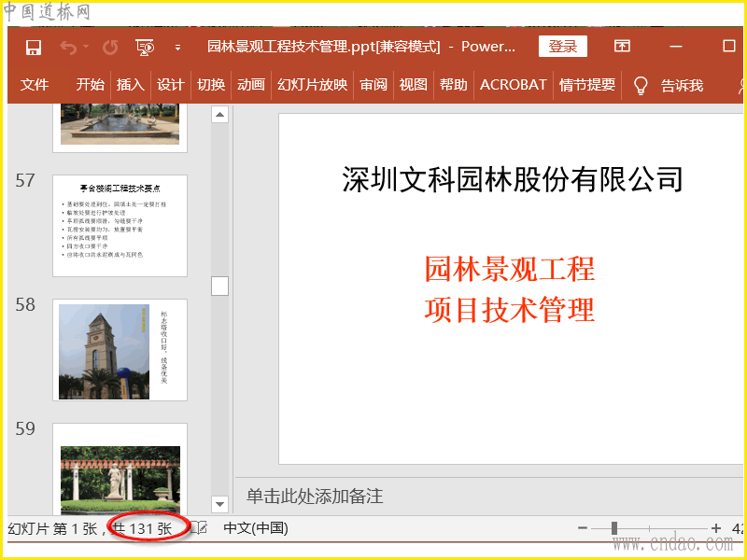Click the zoom out minus button
The image size is (747, 560).
click(x=582, y=527)
